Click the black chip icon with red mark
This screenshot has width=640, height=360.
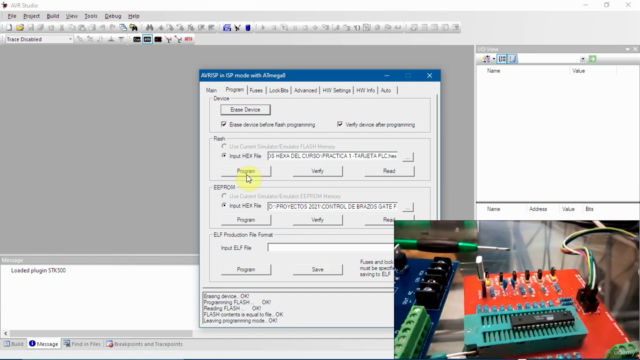(158, 39)
